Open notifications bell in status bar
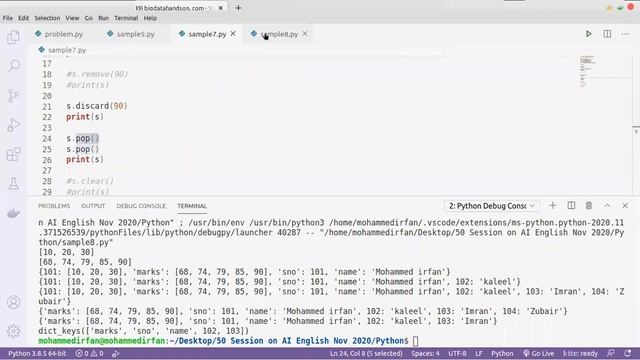 (628, 353)
